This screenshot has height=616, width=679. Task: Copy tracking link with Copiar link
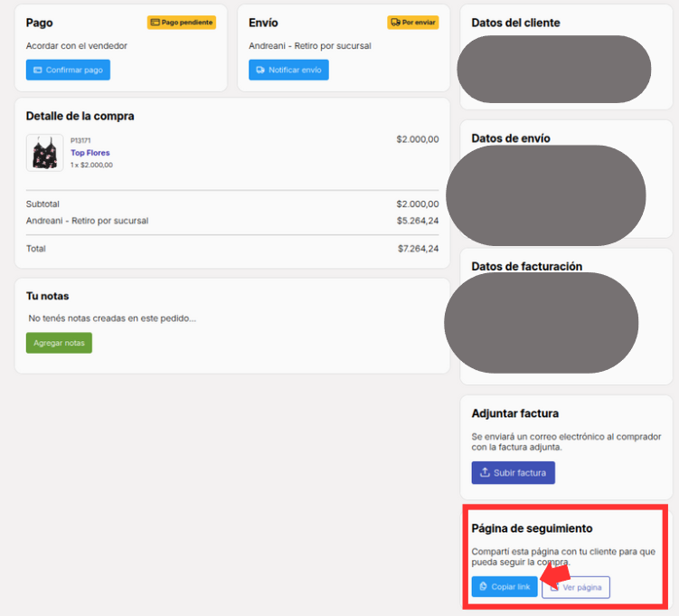click(x=505, y=586)
